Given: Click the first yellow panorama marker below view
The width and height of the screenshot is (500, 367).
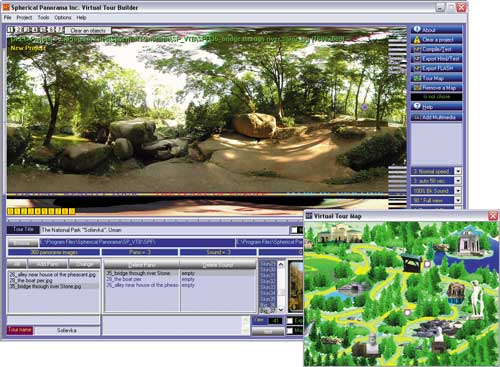Looking at the screenshot, I should [10, 211].
